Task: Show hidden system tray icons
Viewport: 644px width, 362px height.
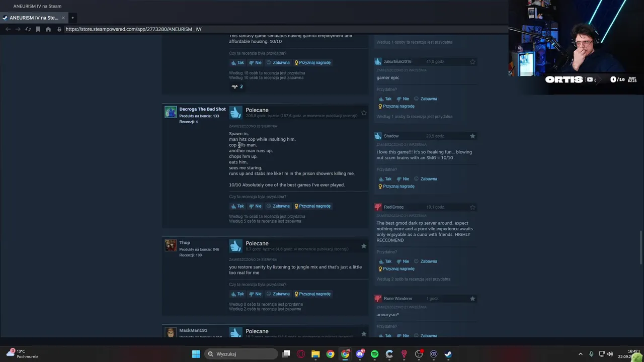Action: pyautogui.click(x=580, y=354)
